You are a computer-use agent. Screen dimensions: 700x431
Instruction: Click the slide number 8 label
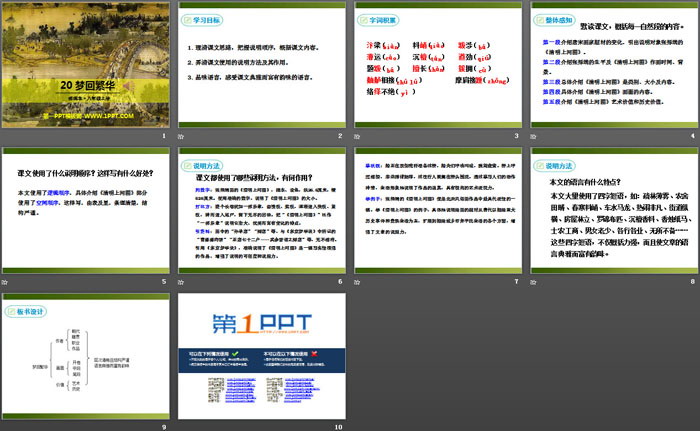[693, 281]
